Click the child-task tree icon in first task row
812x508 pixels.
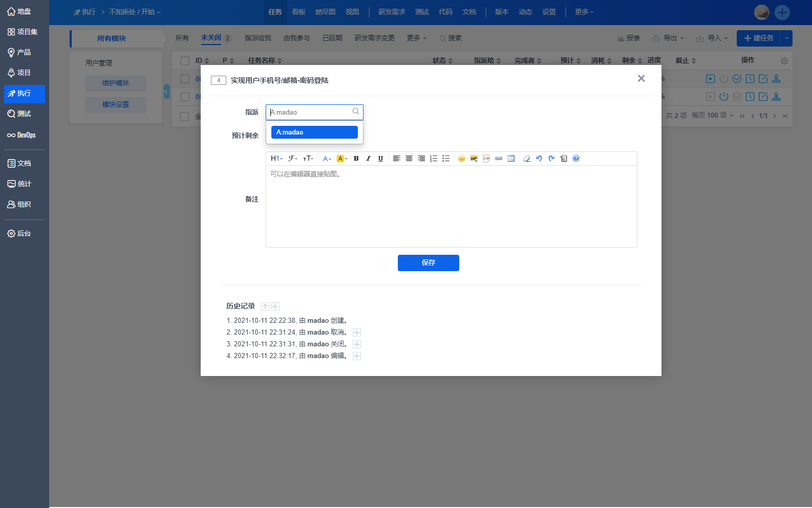point(776,79)
